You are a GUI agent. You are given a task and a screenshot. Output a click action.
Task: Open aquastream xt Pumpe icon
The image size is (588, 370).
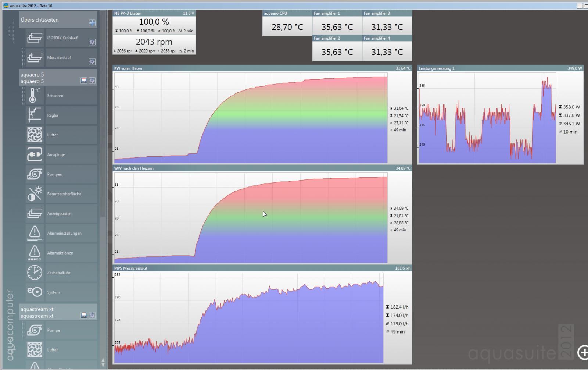tap(35, 330)
